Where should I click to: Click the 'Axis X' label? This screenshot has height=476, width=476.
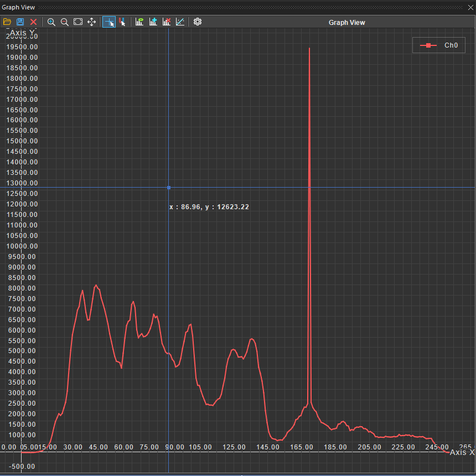pos(462,452)
